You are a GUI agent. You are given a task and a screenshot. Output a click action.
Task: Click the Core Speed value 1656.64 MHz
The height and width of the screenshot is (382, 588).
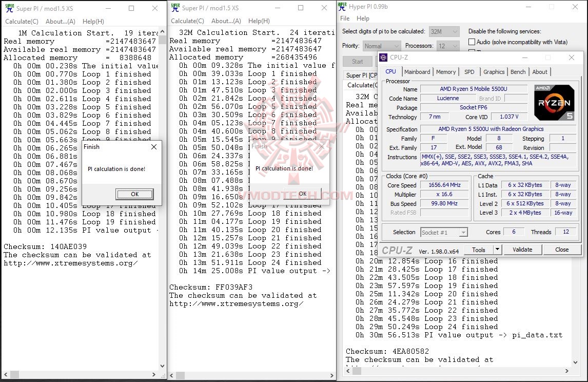point(445,185)
